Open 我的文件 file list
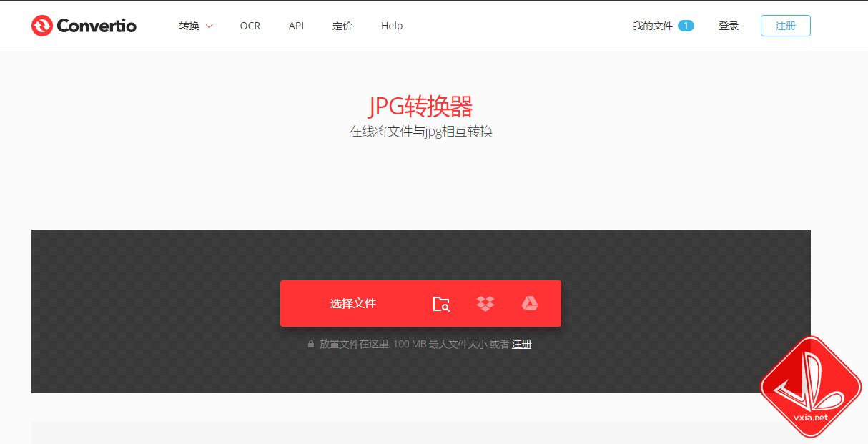This screenshot has width=868, height=444. click(x=653, y=26)
